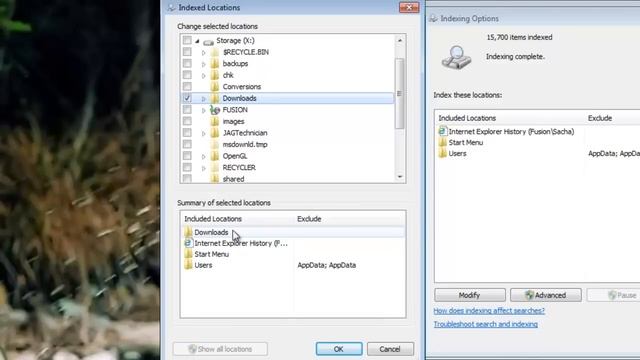Enable indexing for the backups folder
640x360 pixels.
point(187,63)
